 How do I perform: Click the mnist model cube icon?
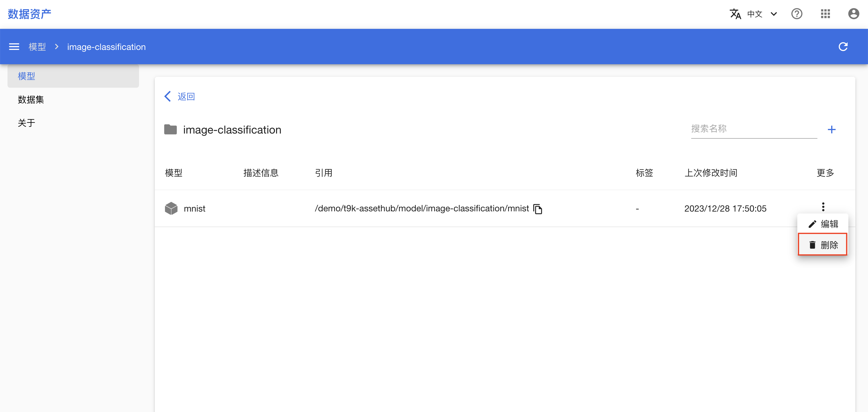coord(171,208)
